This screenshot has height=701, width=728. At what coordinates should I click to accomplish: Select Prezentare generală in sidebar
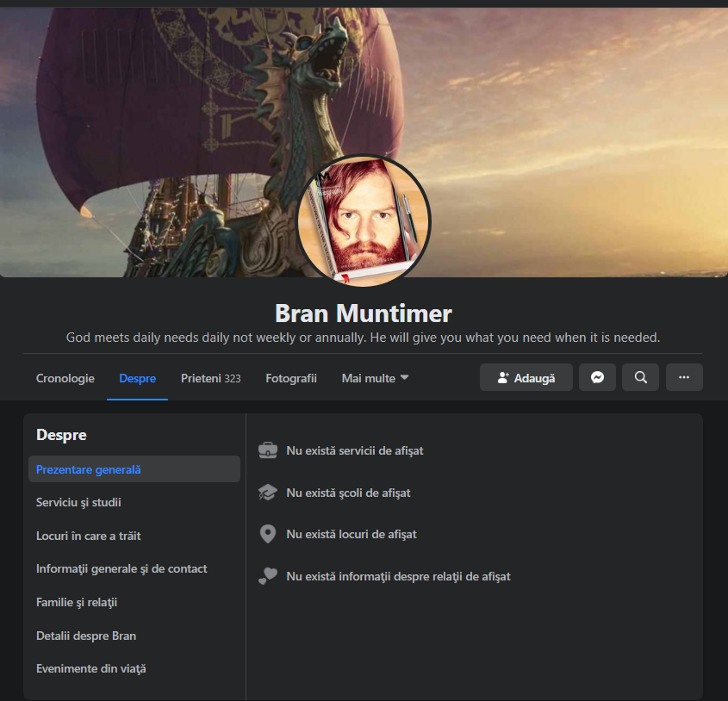[134, 469]
